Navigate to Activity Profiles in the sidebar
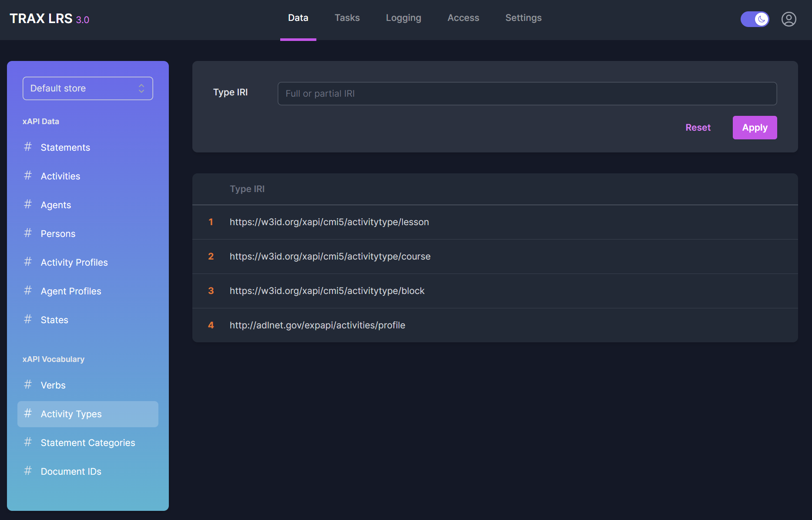The width and height of the screenshot is (812, 520). (74, 263)
